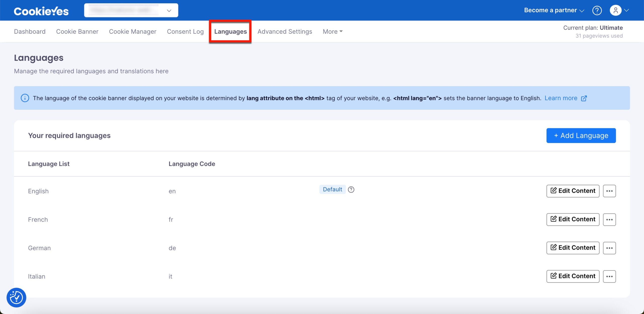The width and height of the screenshot is (644, 314).
Task: Expand the More navigation menu
Action: [x=332, y=31]
